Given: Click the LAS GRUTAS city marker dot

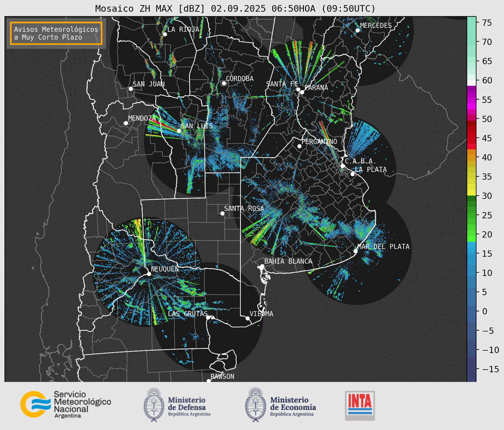Looking at the screenshot, I should click(x=208, y=317).
